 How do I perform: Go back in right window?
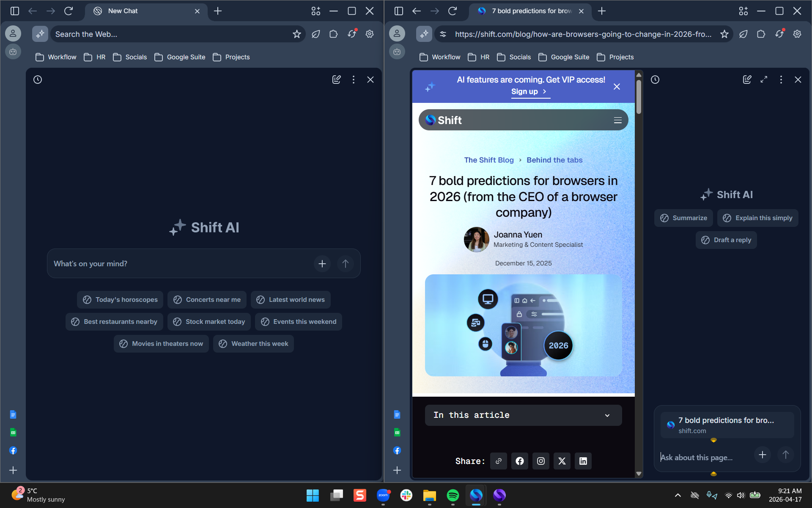tap(417, 11)
